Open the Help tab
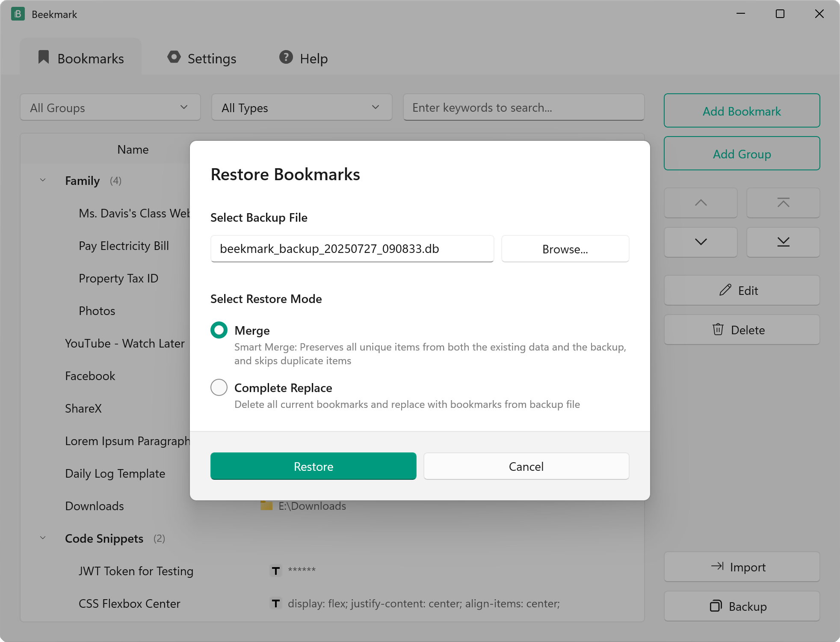Viewport: 840px width, 642px height. coord(303,58)
